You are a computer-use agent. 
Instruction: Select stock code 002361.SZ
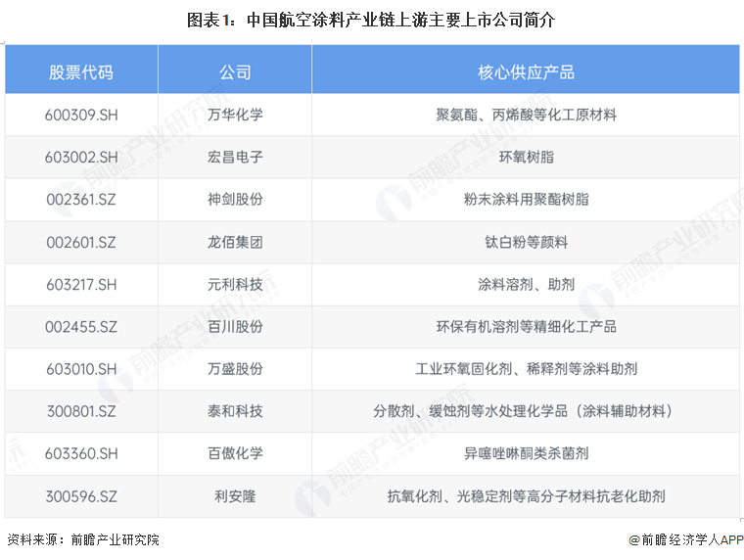coord(81,200)
